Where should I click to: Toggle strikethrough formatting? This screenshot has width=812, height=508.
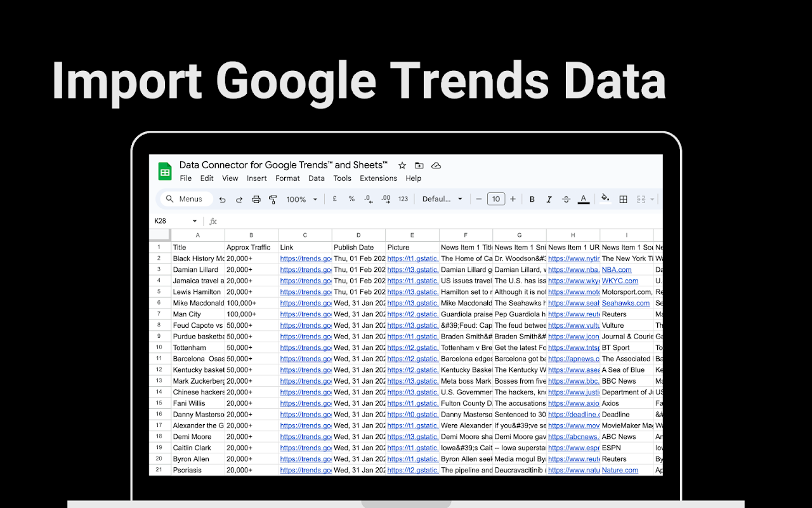click(x=566, y=199)
